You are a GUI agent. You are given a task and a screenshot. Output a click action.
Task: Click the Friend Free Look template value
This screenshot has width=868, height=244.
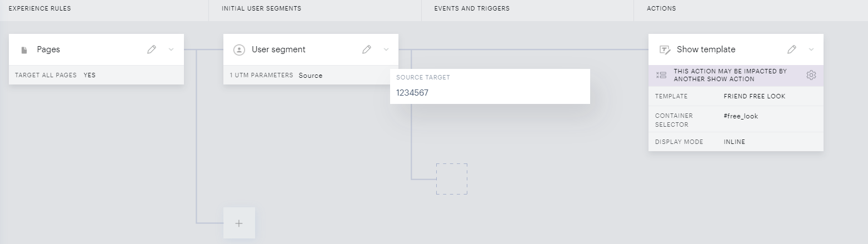(755, 96)
